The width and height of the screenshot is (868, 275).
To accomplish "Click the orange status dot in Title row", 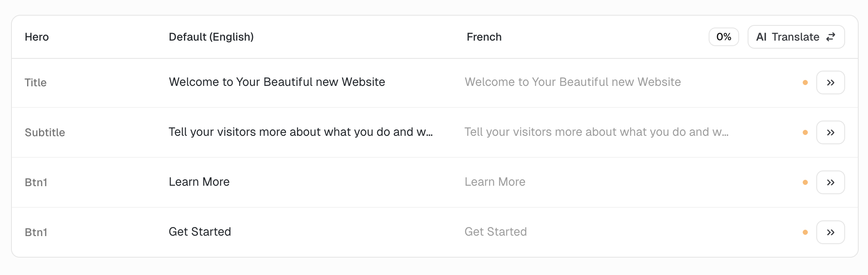I will (x=805, y=82).
